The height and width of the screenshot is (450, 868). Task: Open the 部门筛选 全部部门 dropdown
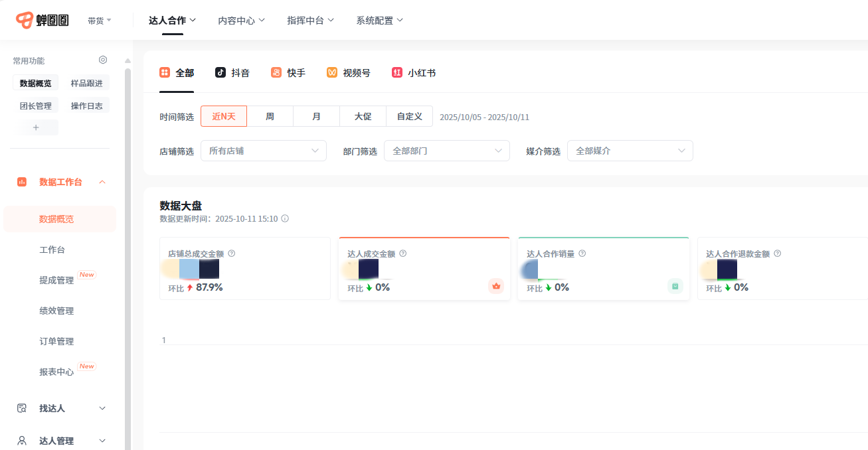446,151
